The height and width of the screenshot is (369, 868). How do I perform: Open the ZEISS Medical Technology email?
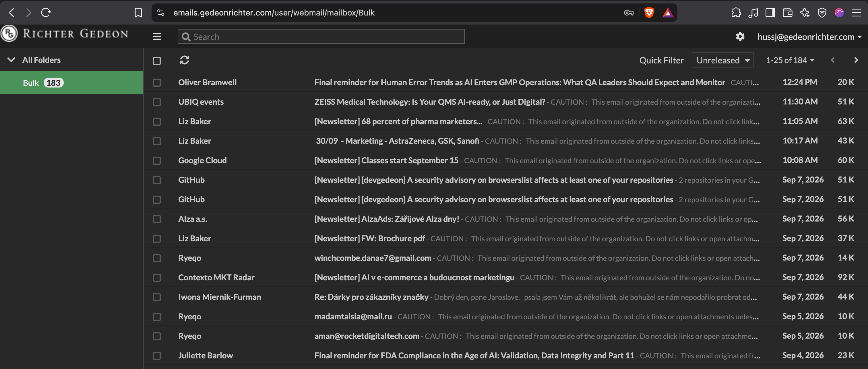[x=430, y=102]
